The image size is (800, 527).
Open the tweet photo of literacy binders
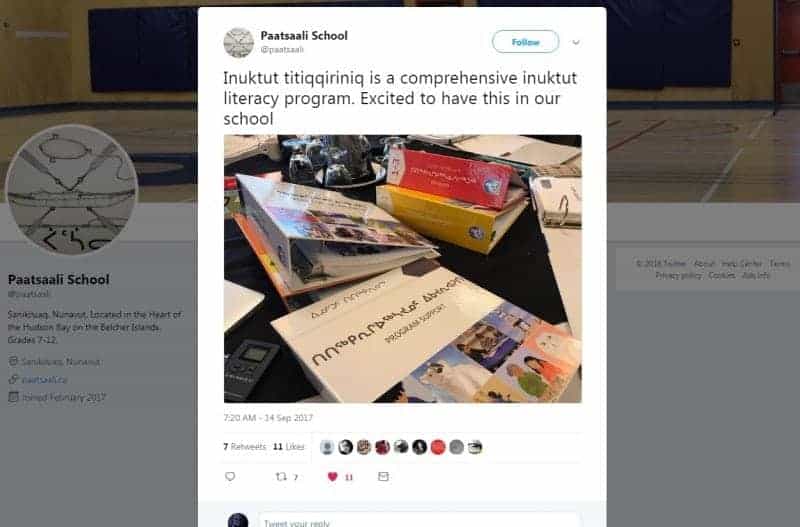coord(403,269)
